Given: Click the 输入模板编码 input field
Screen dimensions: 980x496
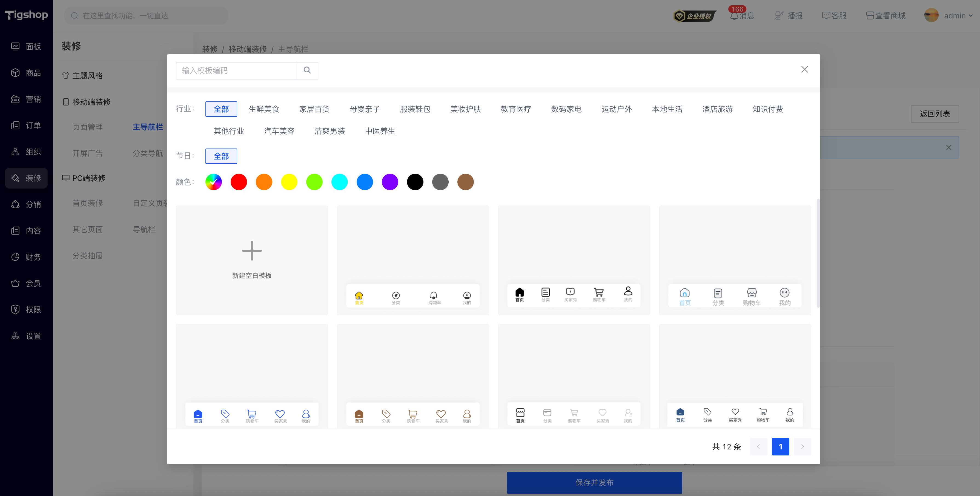Looking at the screenshot, I should pos(236,70).
